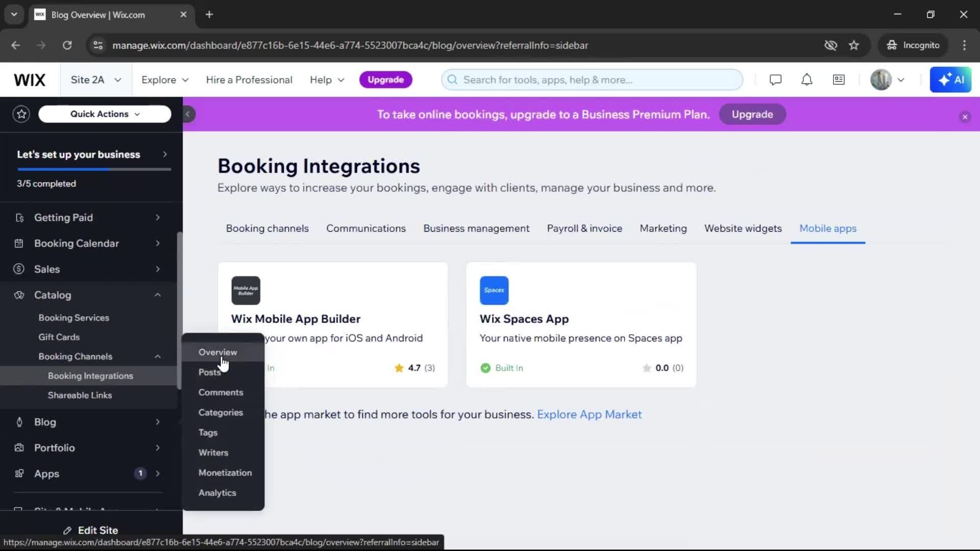
Task: Click the Wix logo
Action: 30,80
